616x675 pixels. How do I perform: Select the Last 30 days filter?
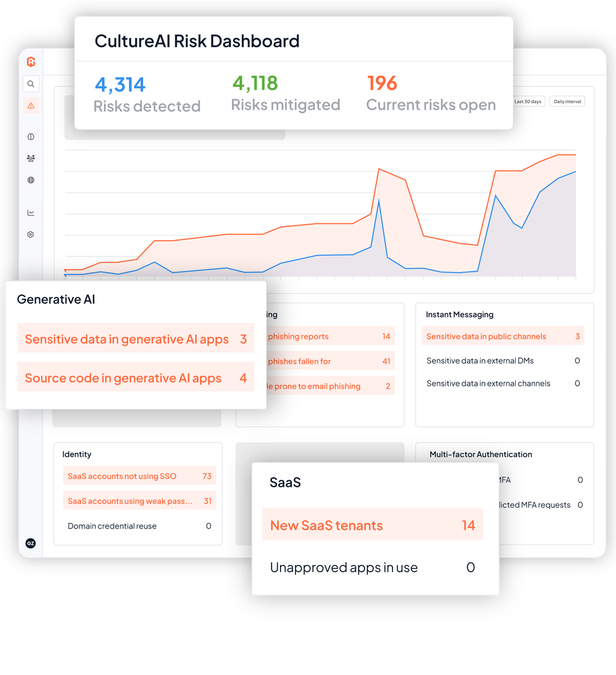click(x=528, y=101)
